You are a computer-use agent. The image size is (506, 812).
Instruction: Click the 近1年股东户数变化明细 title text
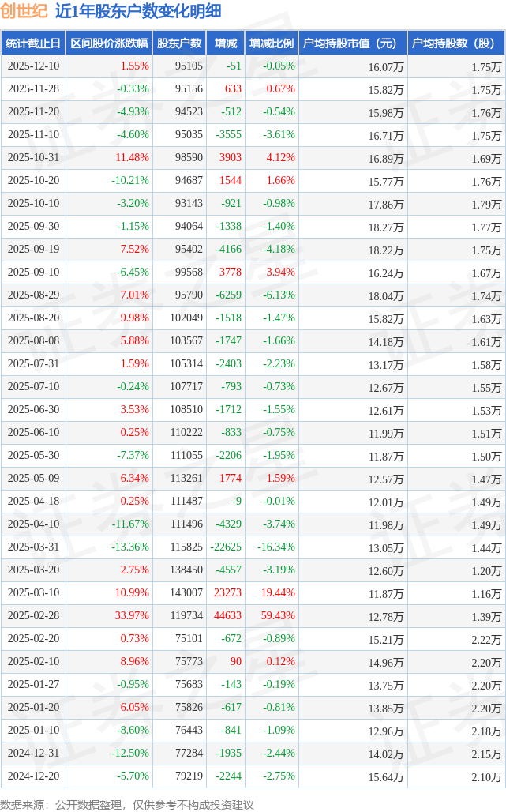pos(138,11)
